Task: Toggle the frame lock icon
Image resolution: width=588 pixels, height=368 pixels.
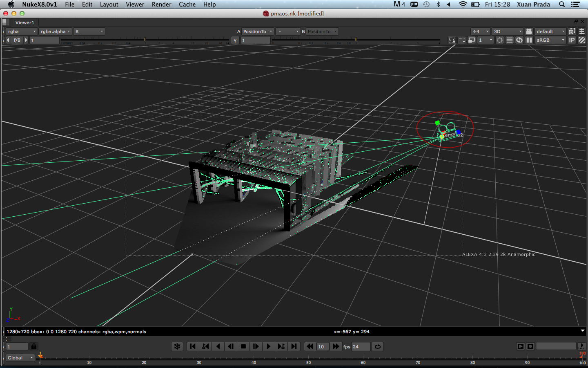Action: (x=34, y=346)
